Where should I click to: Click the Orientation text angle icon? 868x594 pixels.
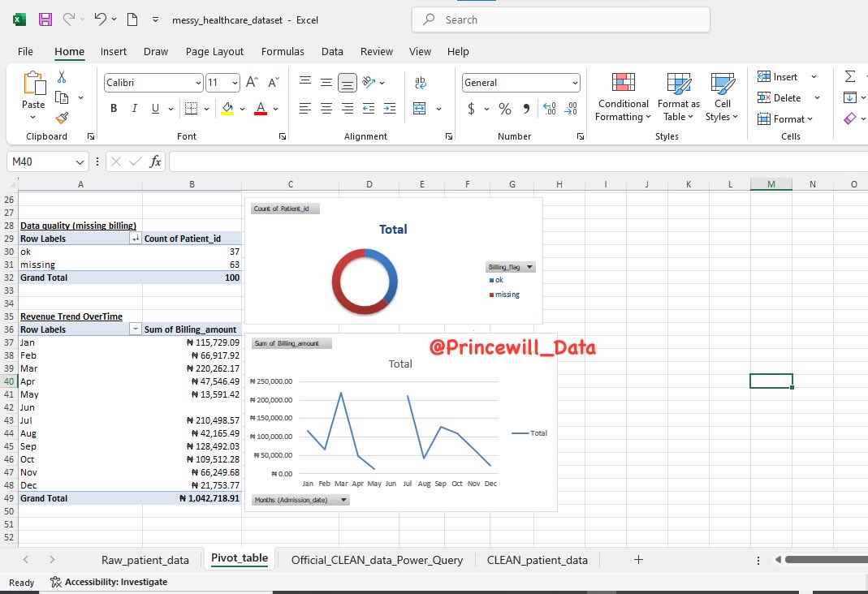click(368, 83)
